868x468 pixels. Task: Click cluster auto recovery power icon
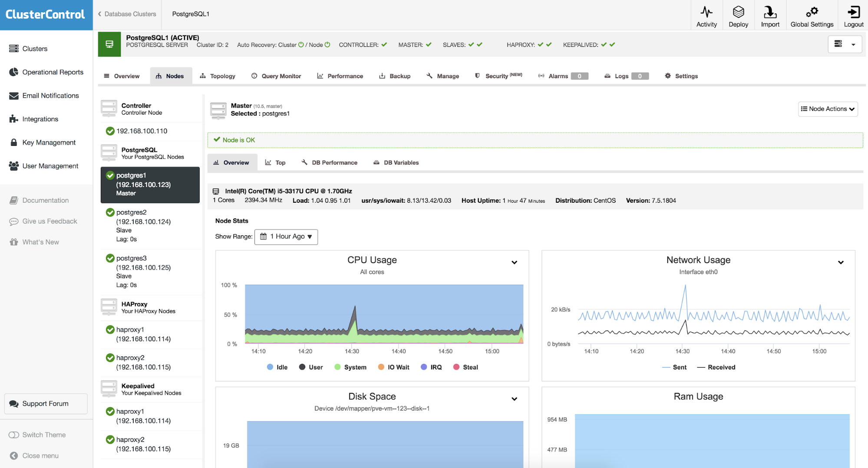[x=301, y=45]
